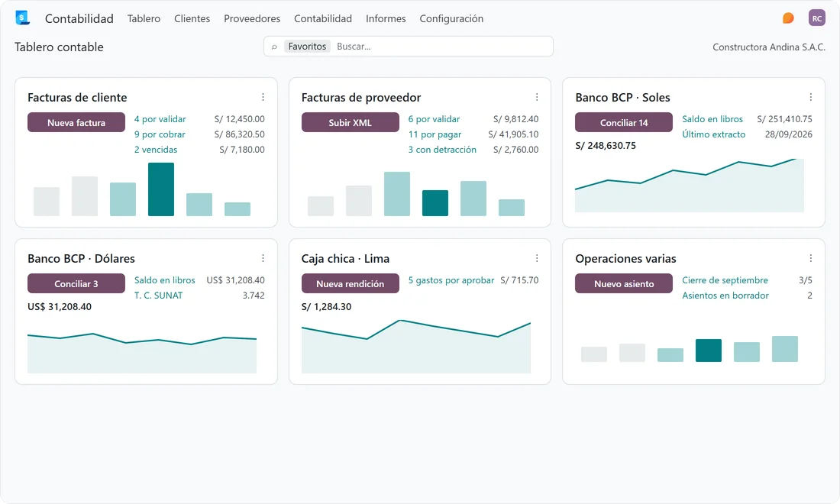Click the T. C. SUNAT link
The image size is (840, 504).
click(158, 295)
